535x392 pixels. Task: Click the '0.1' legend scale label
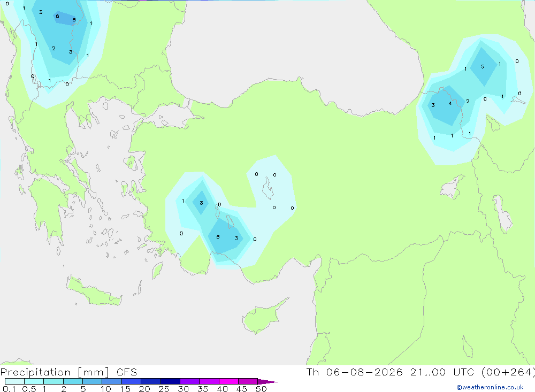(9, 389)
